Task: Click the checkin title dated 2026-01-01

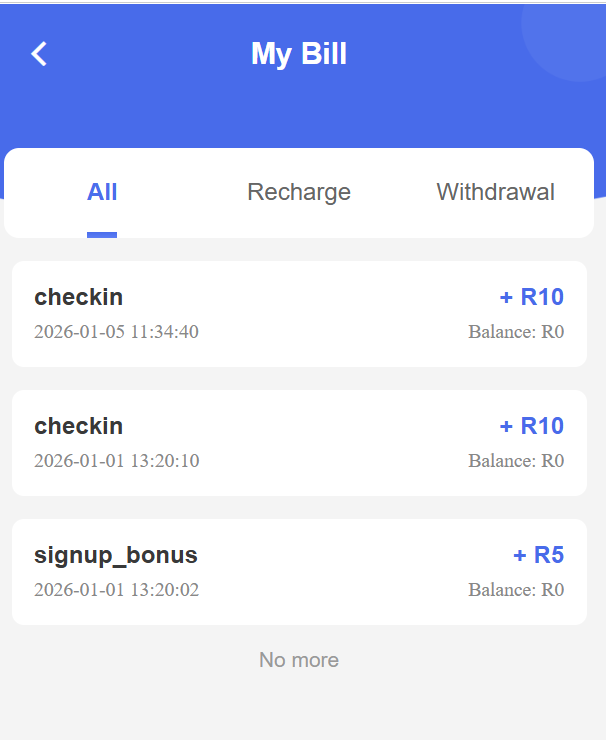Action: [x=79, y=426]
